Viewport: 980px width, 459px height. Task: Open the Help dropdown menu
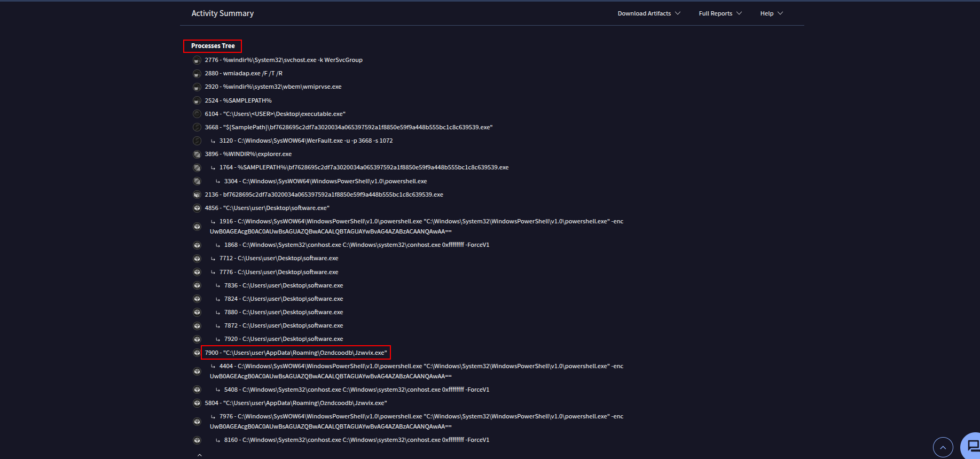[771, 13]
